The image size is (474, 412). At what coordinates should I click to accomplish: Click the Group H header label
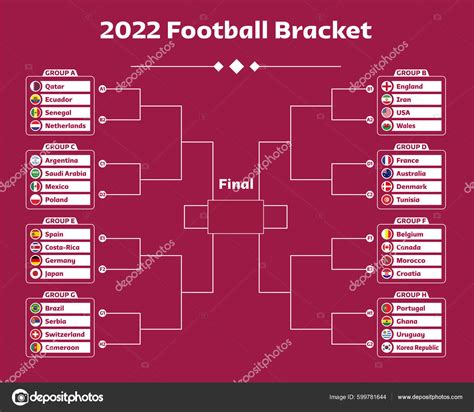tap(411, 295)
